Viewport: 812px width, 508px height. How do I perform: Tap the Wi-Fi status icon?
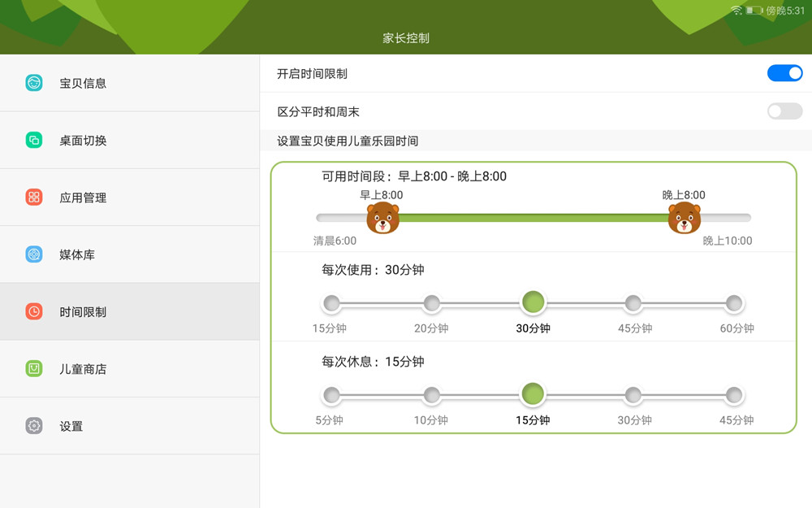(x=736, y=11)
